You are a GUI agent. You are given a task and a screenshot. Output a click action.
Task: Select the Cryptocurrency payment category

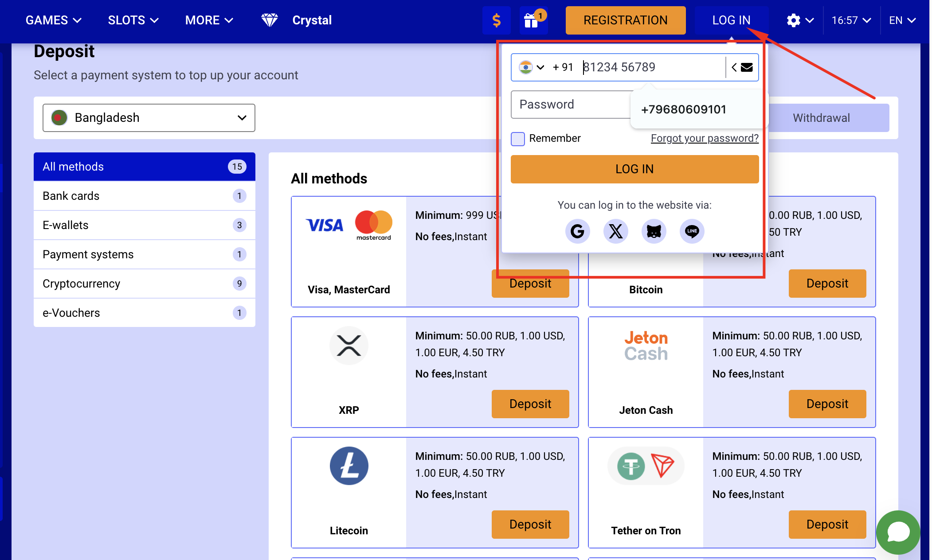[81, 284]
